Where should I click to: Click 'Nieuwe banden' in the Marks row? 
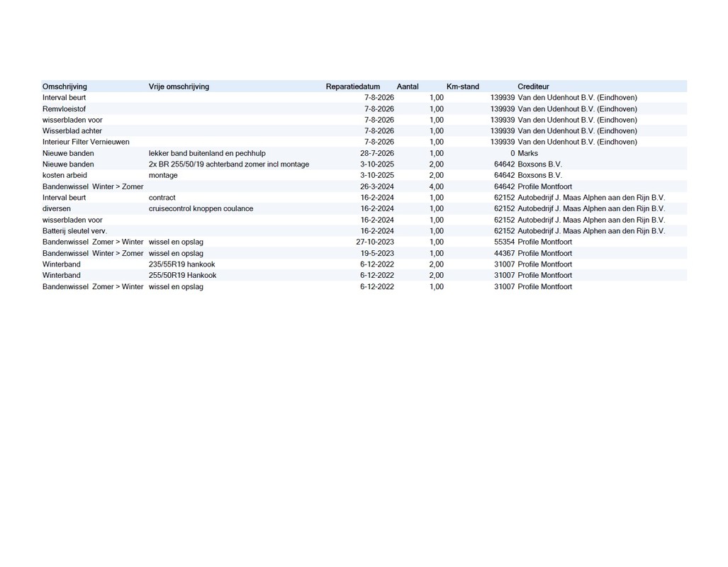68,153
